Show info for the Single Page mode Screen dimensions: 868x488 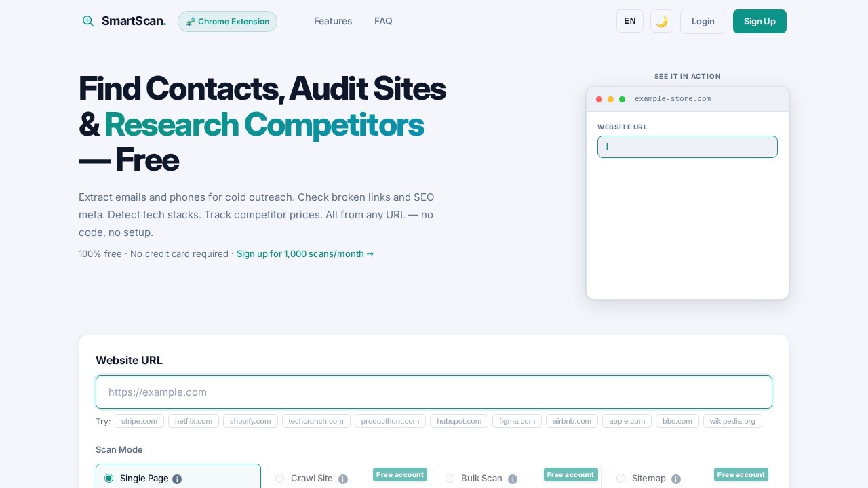pos(177,479)
